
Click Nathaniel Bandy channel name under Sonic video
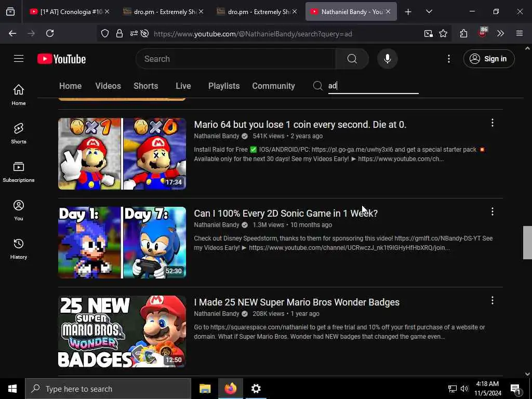217,225
